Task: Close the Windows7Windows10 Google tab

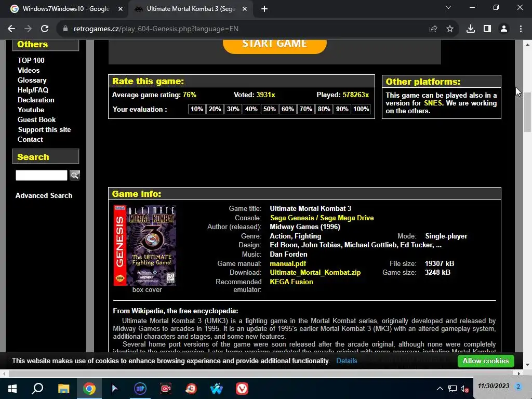Action: (121, 9)
